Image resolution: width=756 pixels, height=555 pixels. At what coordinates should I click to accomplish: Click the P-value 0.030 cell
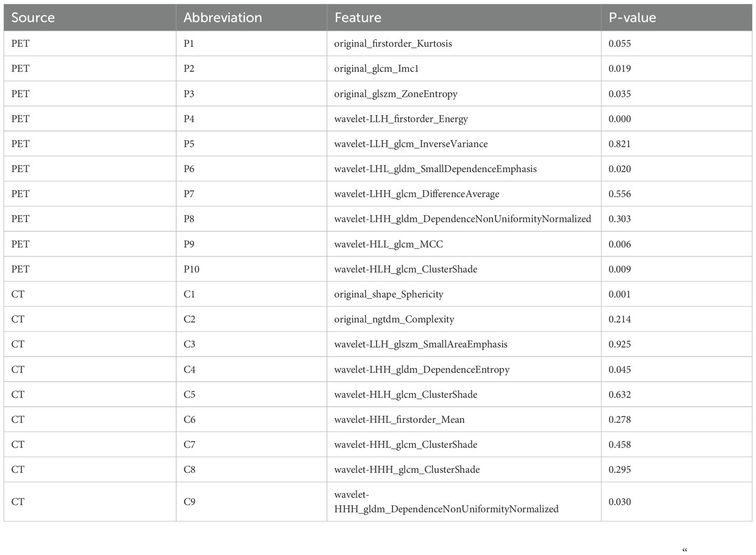click(619, 502)
